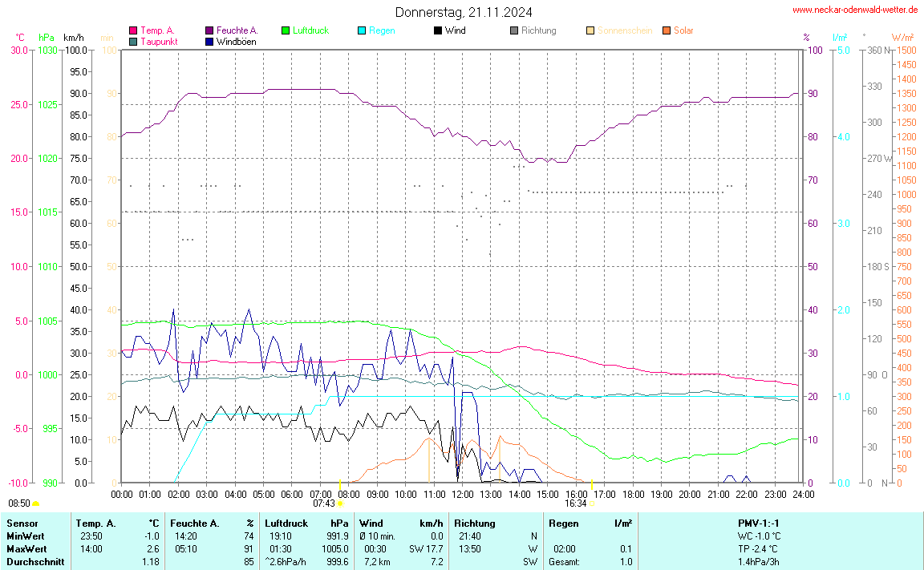Click the cyan Regen legend swatch

[362, 31]
